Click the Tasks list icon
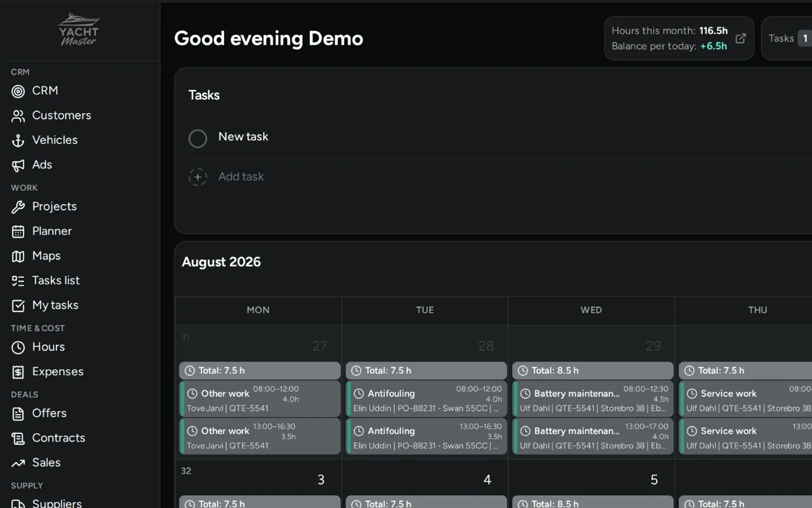This screenshot has width=812, height=508. click(x=18, y=281)
